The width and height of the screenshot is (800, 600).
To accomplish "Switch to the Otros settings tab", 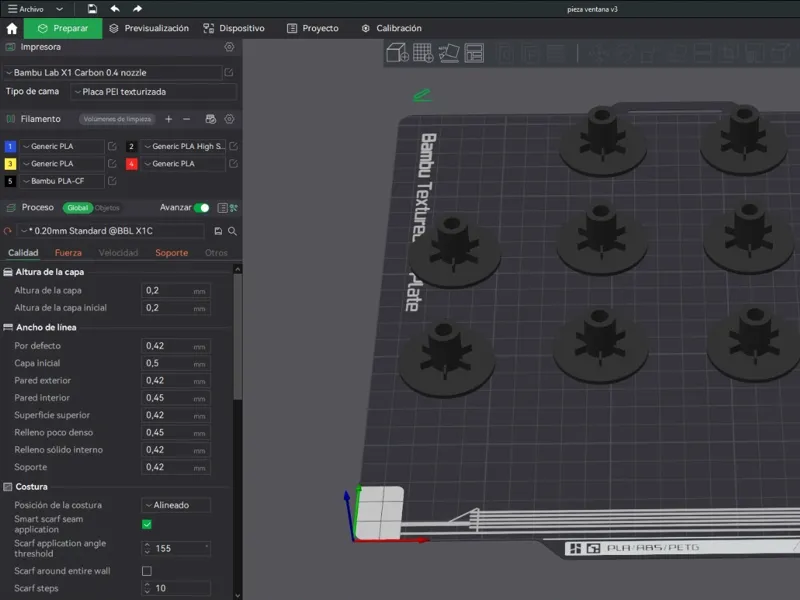I will pyautogui.click(x=216, y=253).
